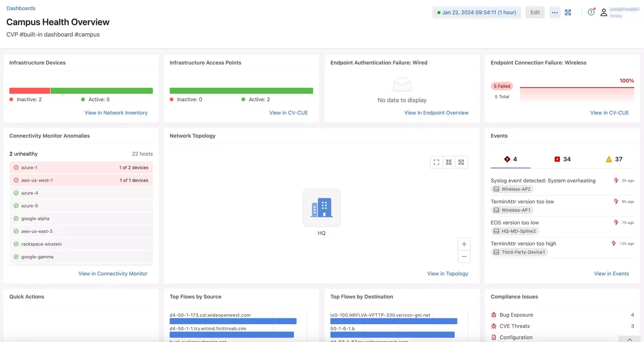
Task: Open the help icon with notification dot
Action: click(591, 12)
